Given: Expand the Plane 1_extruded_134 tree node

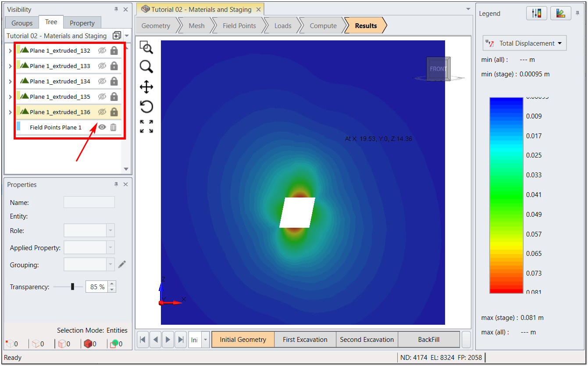Looking at the screenshot, I should tap(10, 82).
